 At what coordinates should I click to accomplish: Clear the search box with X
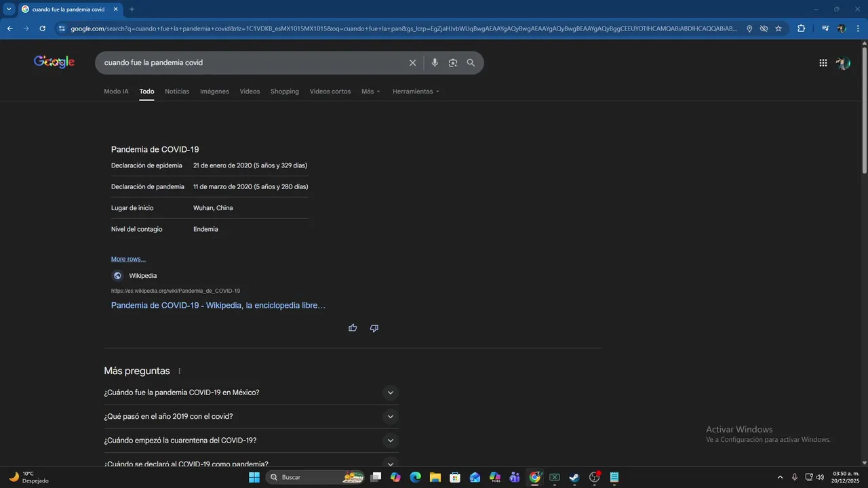[x=412, y=62]
